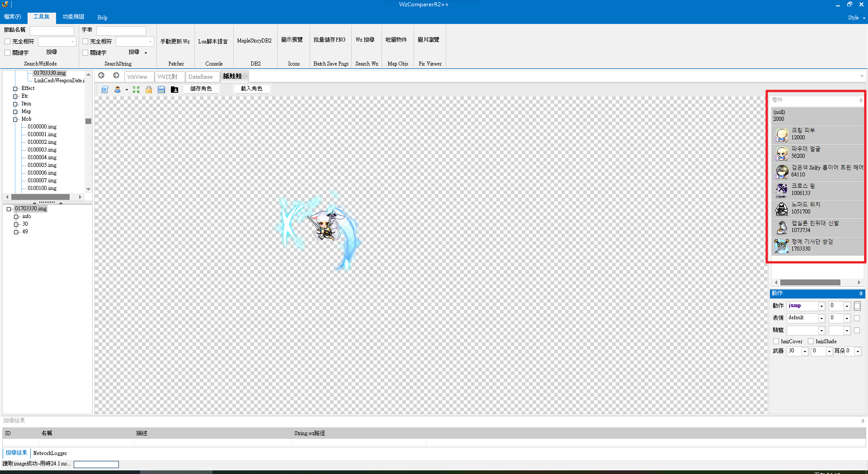Click the 儲存角色 button
The width and height of the screenshot is (868, 474).
[x=201, y=89]
